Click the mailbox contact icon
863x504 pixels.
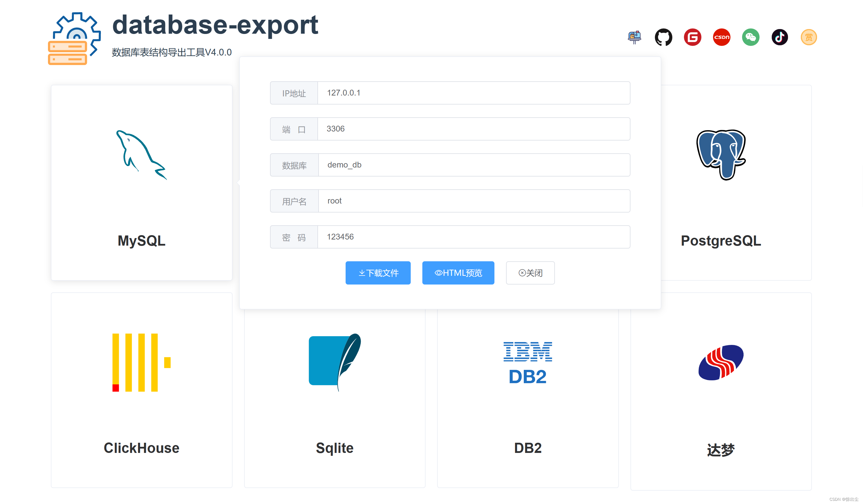pyautogui.click(x=635, y=37)
